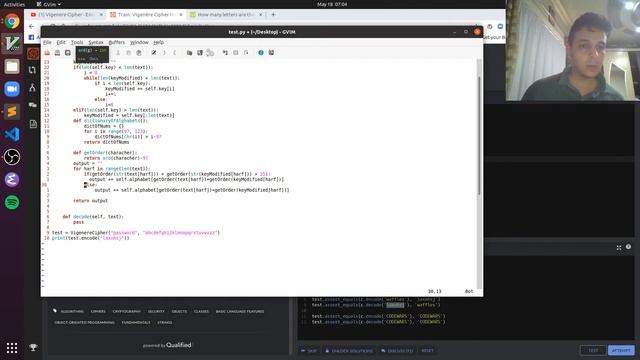640x360 pixels.
Task: Open the Edit menu in GVim
Action: point(61,42)
